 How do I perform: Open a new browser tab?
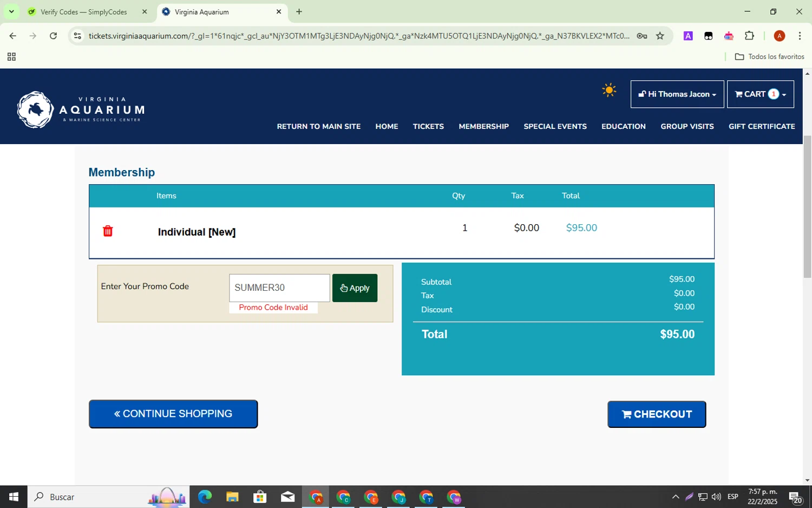coord(299,12)
